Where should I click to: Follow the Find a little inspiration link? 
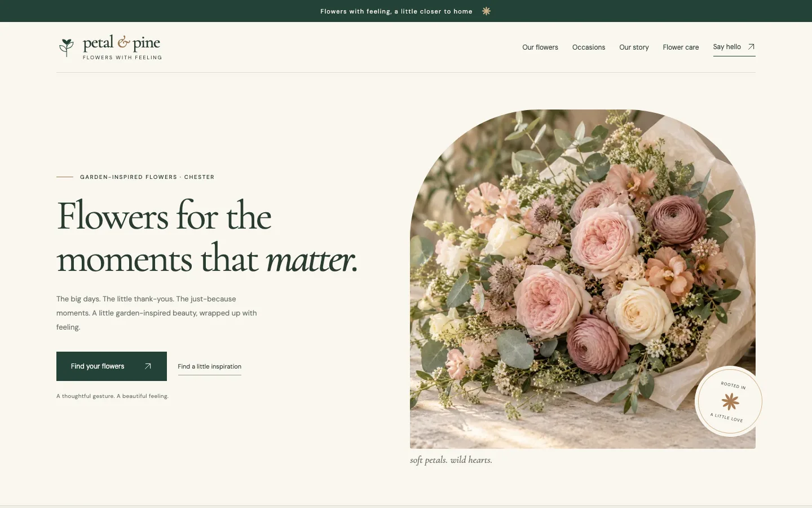209,367
